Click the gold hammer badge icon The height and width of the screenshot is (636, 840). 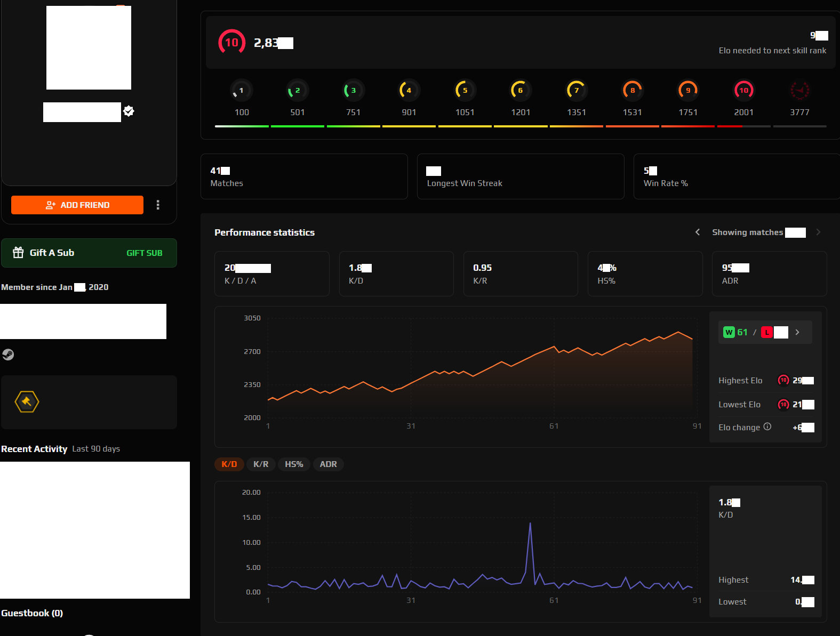(27, 401)
